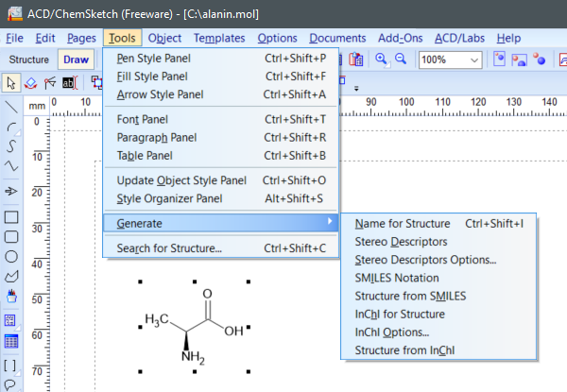The height and width of the screenshot is (392, 567).
Task: Open the File menu
Action: tap(14, 38)
